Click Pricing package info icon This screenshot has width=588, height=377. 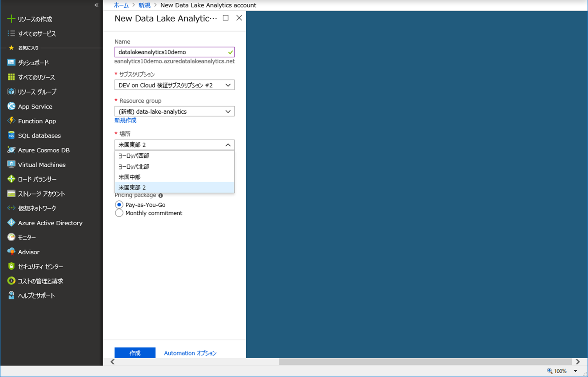pos(161,195)
